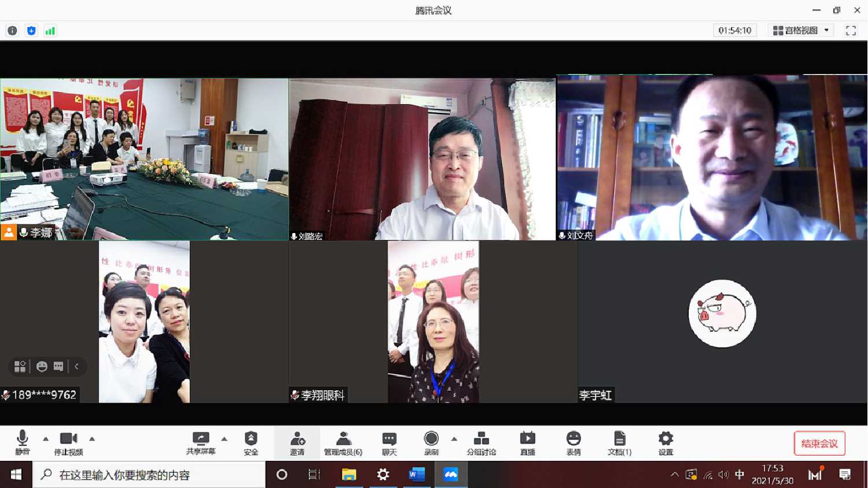868x488 pixels.
Task: Open meeting 设置 settings
Action: [666, 443]
